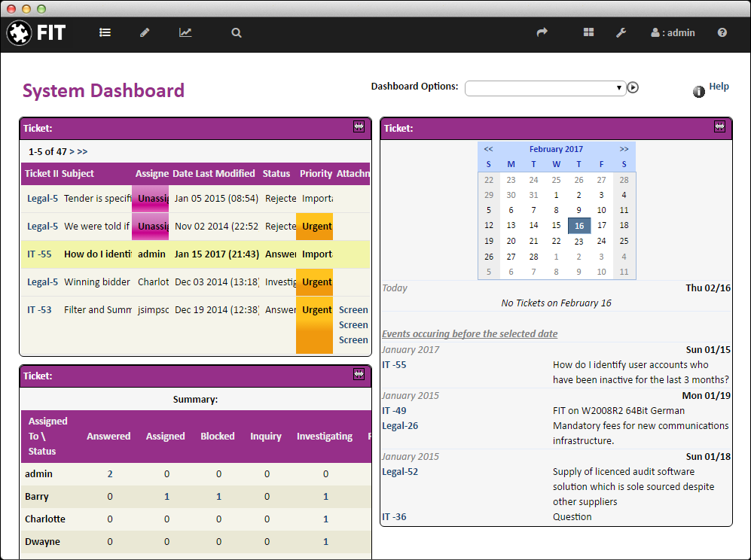
Task: Sort by Status column header
Action: pos(276,173)
